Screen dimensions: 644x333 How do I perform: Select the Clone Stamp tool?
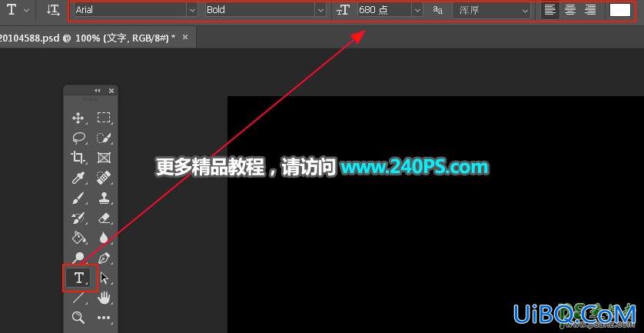pos(104,198)
